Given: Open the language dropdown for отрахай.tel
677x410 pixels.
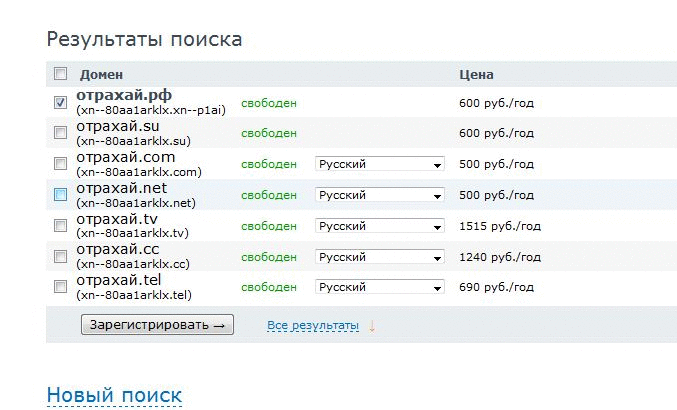Looking at the screenshot, I should [x=380, y=287].
